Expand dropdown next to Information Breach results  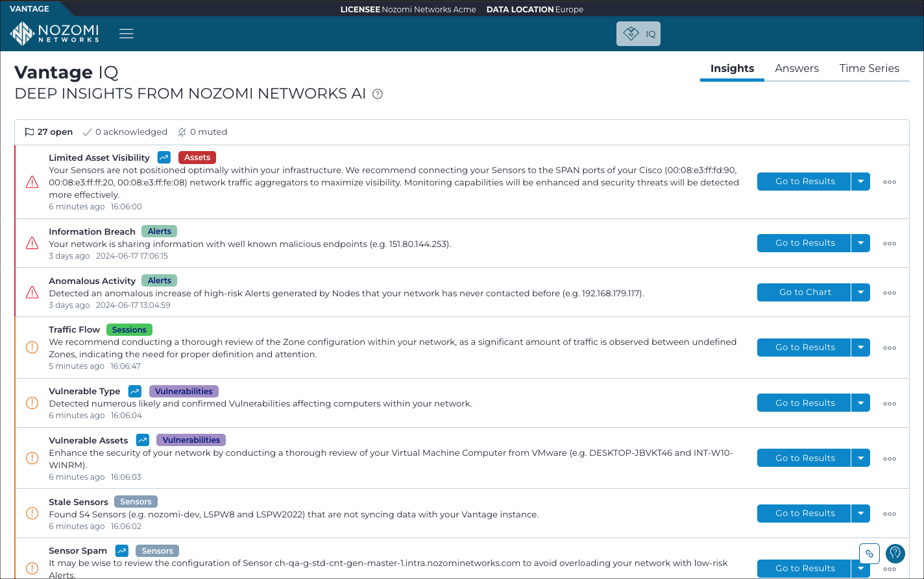[860, 243]
